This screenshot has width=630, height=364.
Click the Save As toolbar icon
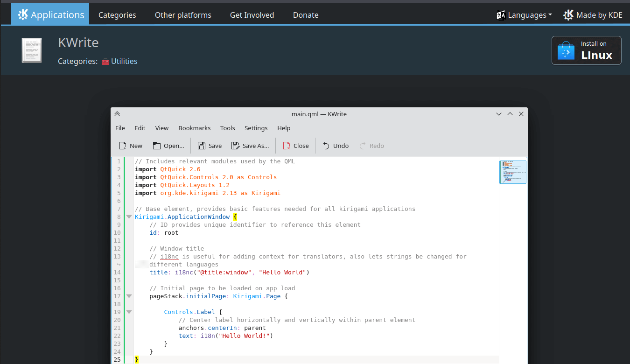pyautogui.click(x=236, y=146)
